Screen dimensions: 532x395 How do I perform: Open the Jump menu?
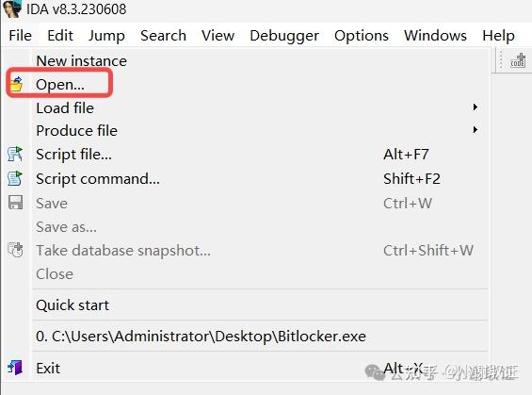click(106, 36)
